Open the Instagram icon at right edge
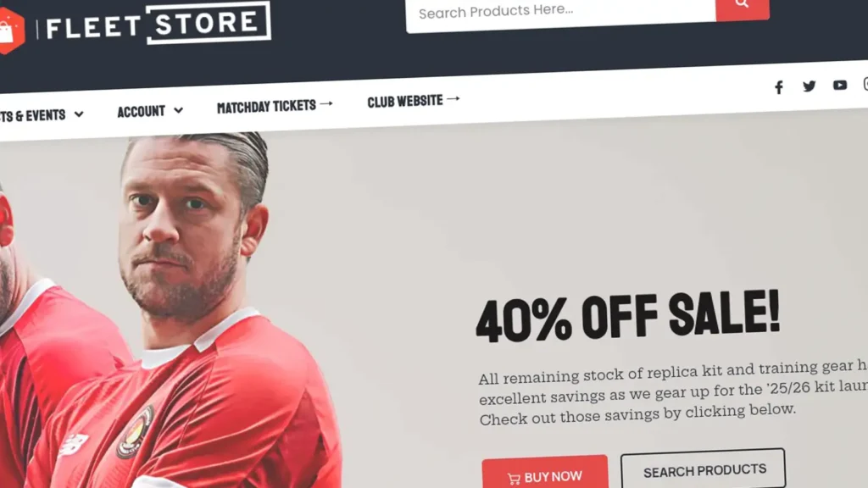Screen dimensions: 868x488 865,84
